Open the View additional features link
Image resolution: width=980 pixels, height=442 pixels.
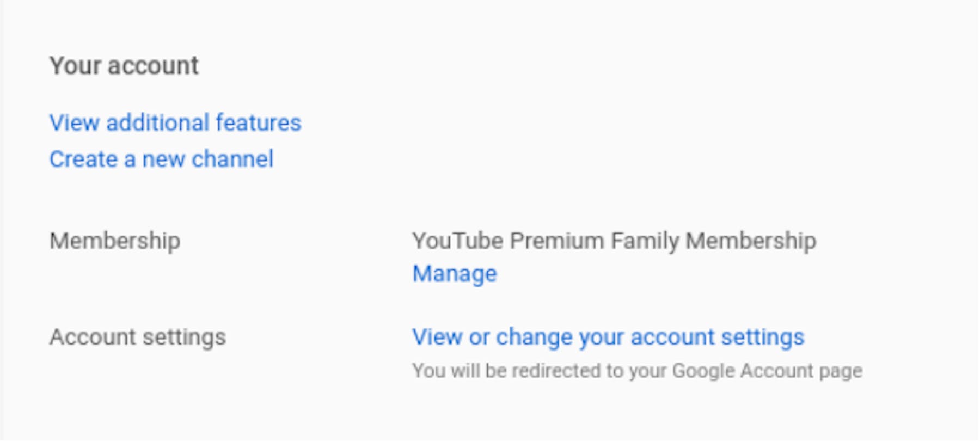click(x=175, y=122)
